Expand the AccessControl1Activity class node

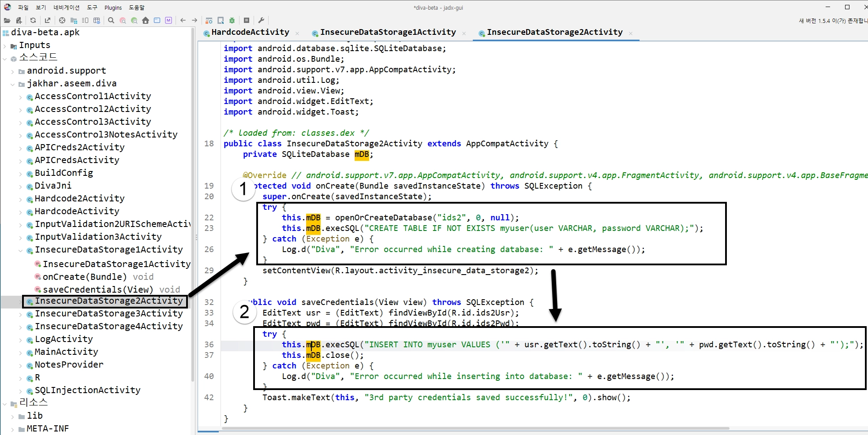click(x=21, y=97)
